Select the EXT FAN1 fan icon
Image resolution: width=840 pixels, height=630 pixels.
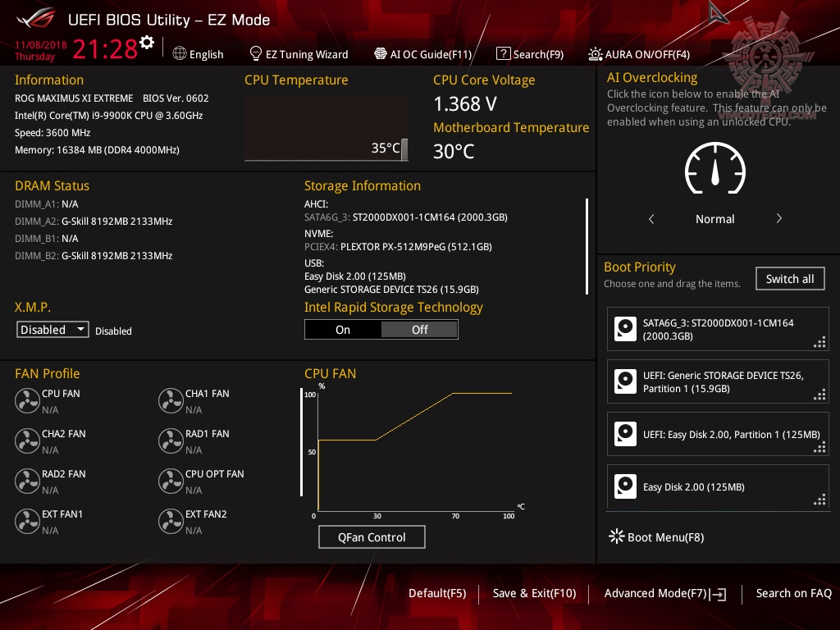(27, 522)
